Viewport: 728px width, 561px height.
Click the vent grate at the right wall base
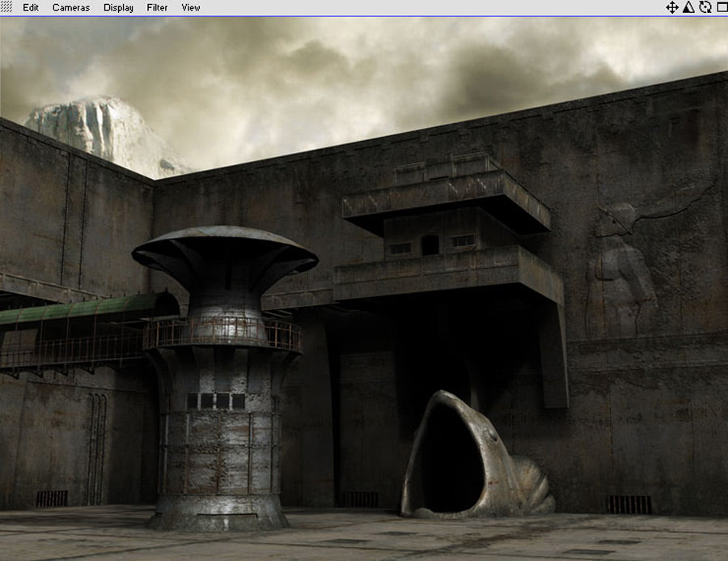pyautogui.click(x=629, y=504)
